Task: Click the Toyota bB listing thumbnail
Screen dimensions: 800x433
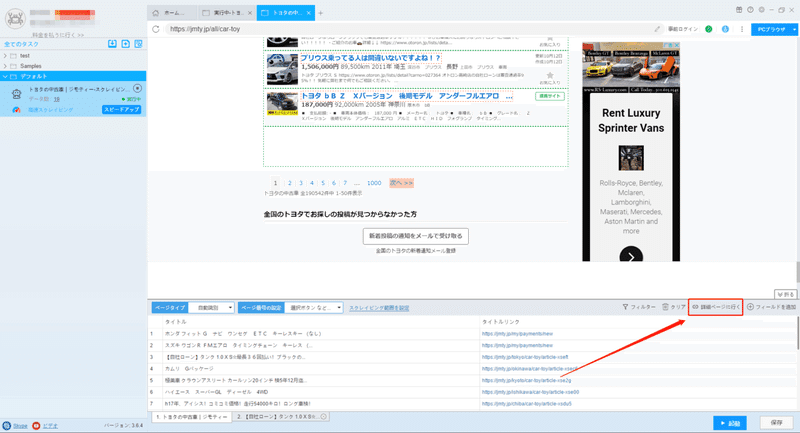Action: (x=282, y=104)
